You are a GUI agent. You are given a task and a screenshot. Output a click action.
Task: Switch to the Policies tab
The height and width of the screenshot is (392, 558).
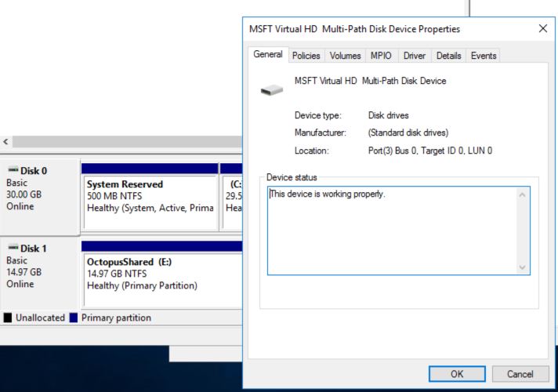point(306,56)
